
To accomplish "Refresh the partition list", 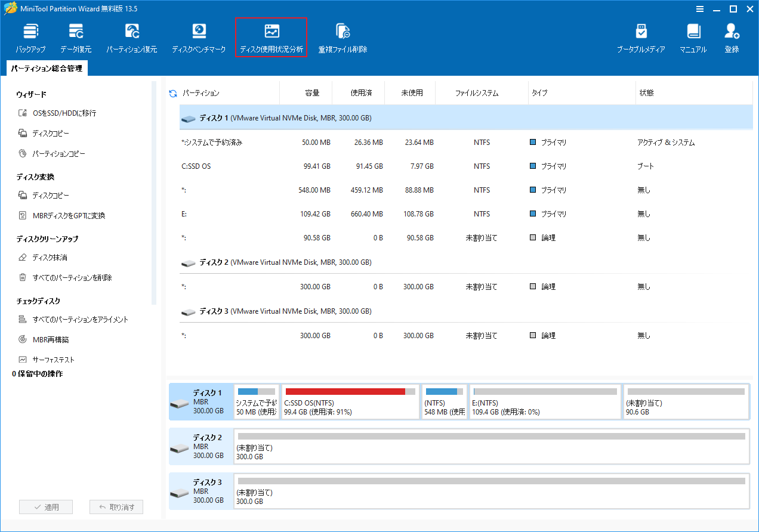I will point(174,93).
